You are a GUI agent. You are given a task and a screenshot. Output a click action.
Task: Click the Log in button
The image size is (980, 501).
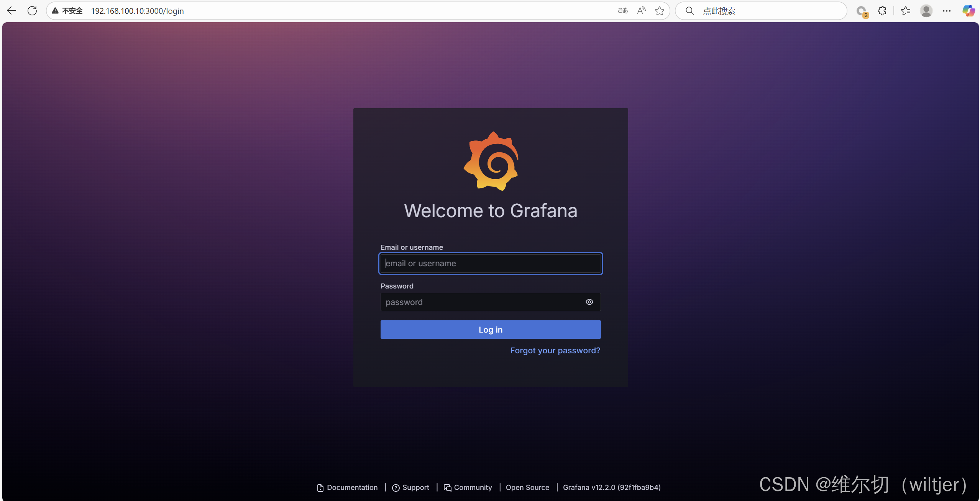point(491,330)
